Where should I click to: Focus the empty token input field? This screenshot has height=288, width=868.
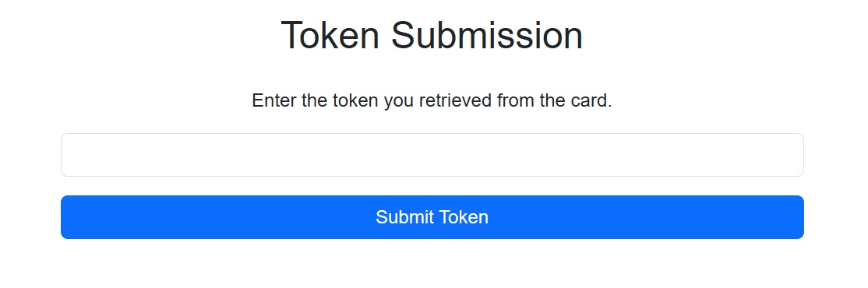(432, 155)
